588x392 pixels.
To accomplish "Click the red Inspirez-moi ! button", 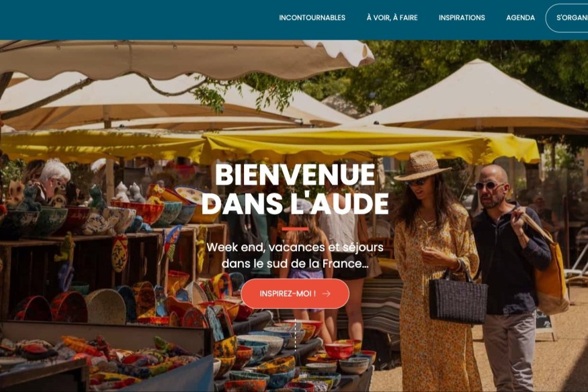I will point(295,294).
